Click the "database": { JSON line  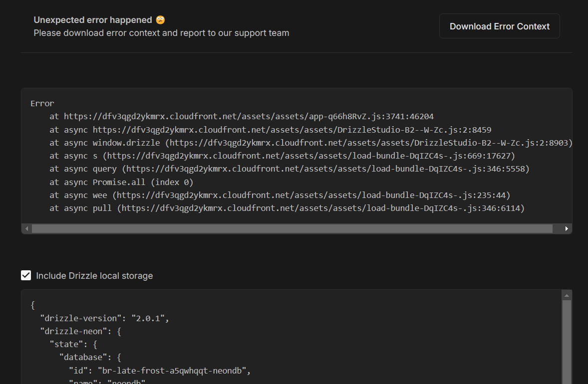click(x=90, y=358)
